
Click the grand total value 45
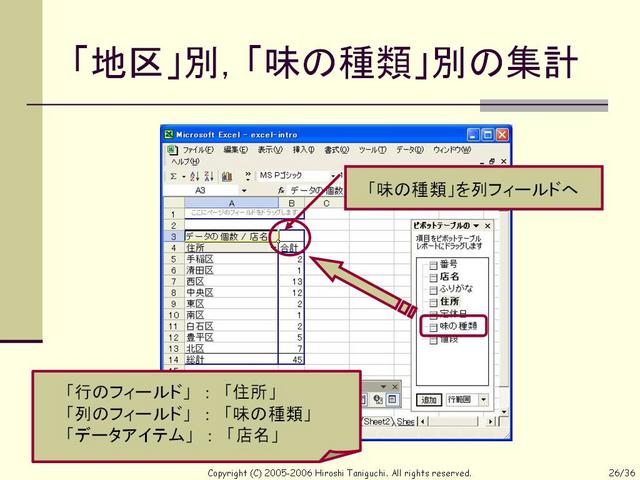point(291,360)
